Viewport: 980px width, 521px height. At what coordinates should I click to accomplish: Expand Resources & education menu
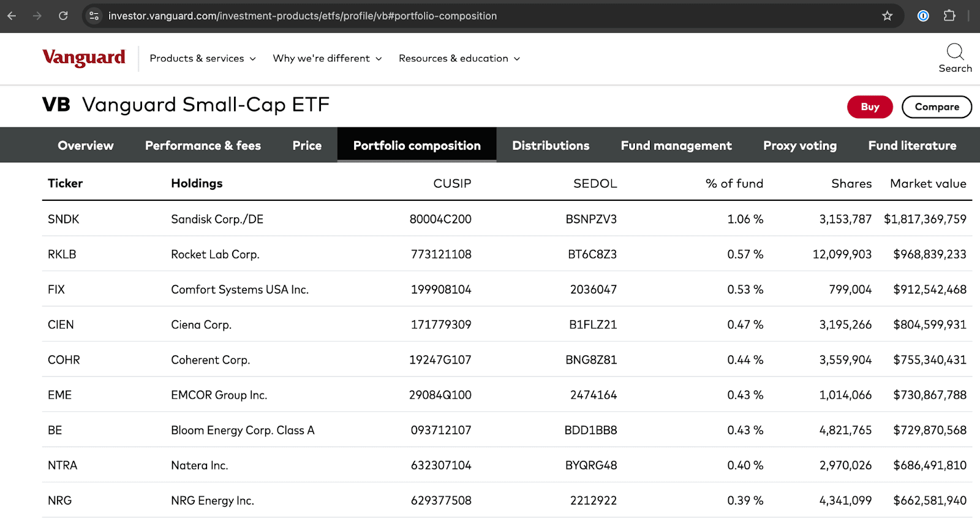pos(459,58)
